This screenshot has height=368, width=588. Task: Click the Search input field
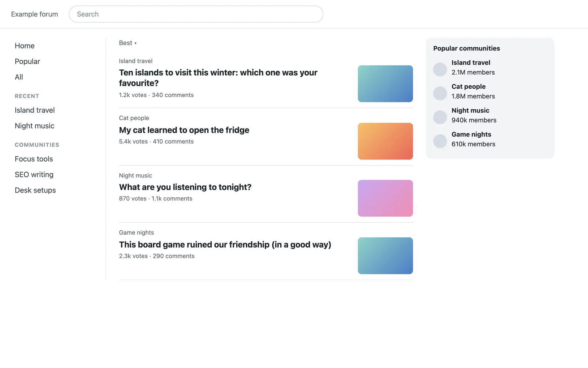(x=196, y=14)
